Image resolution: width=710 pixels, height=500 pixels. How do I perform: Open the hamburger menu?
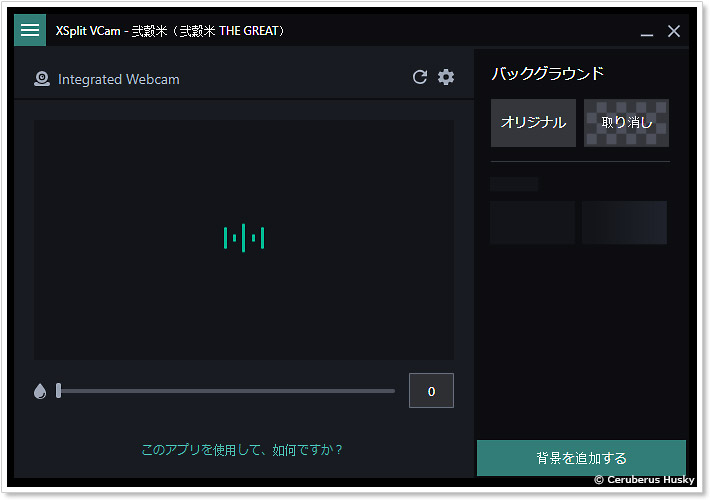click(x=30, y=30)
